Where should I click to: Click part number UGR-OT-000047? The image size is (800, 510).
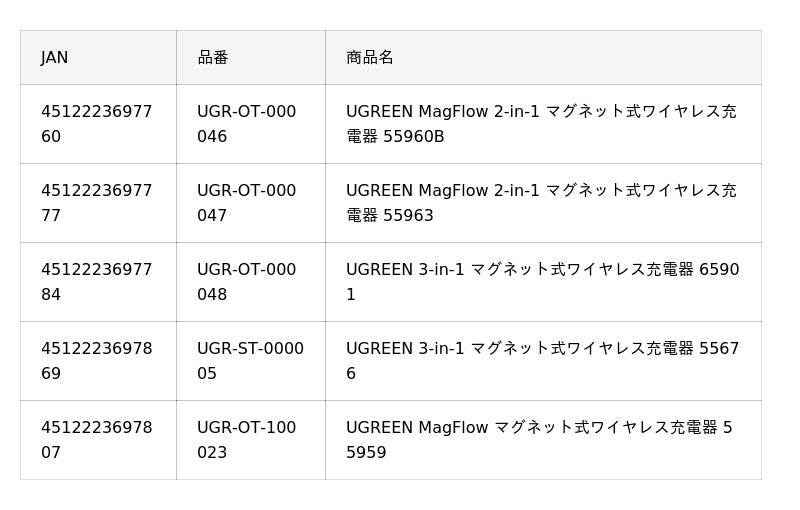click(x=247, y=203)
